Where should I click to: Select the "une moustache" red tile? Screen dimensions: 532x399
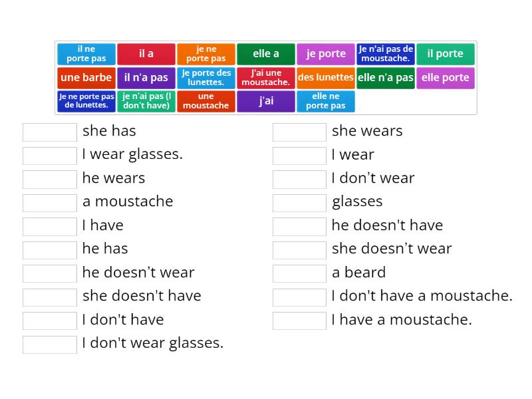[x=206, y=102]
